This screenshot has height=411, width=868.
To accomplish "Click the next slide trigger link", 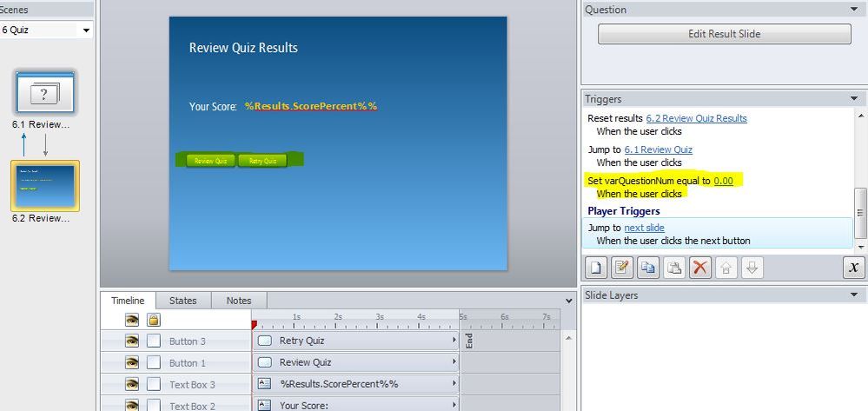I will tap(645, 228).
